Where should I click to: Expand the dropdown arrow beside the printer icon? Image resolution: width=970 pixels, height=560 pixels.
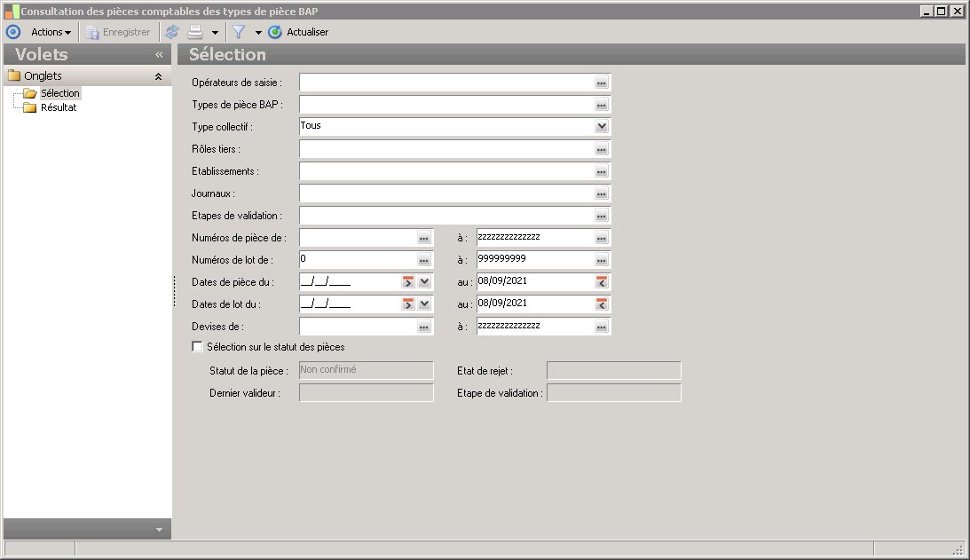(215, 33)
